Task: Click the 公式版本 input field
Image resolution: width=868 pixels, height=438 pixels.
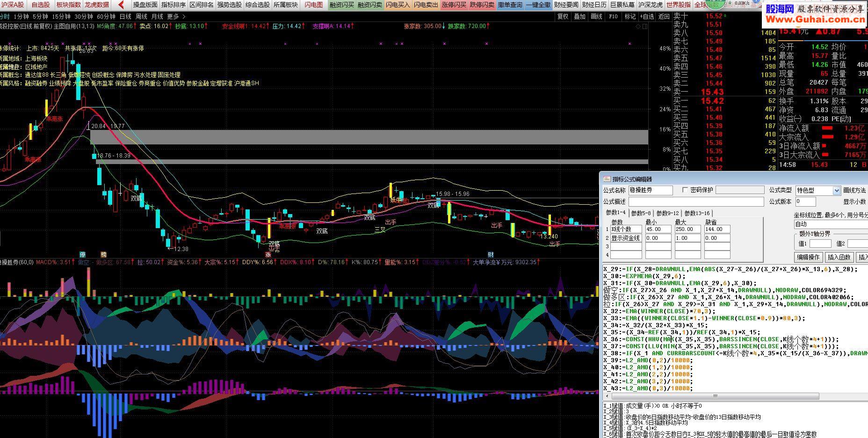Action: click(805, 201)
